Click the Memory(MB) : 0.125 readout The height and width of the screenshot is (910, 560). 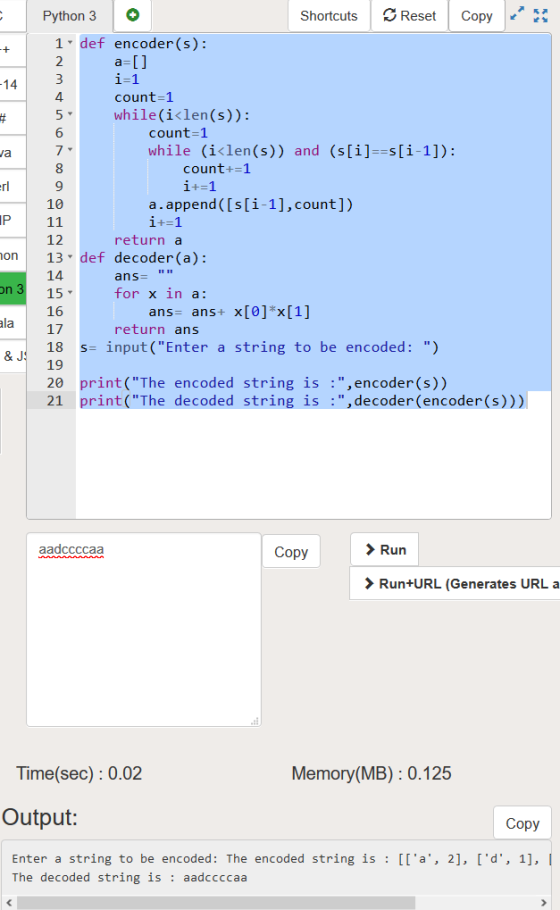[x=371, y=773]
